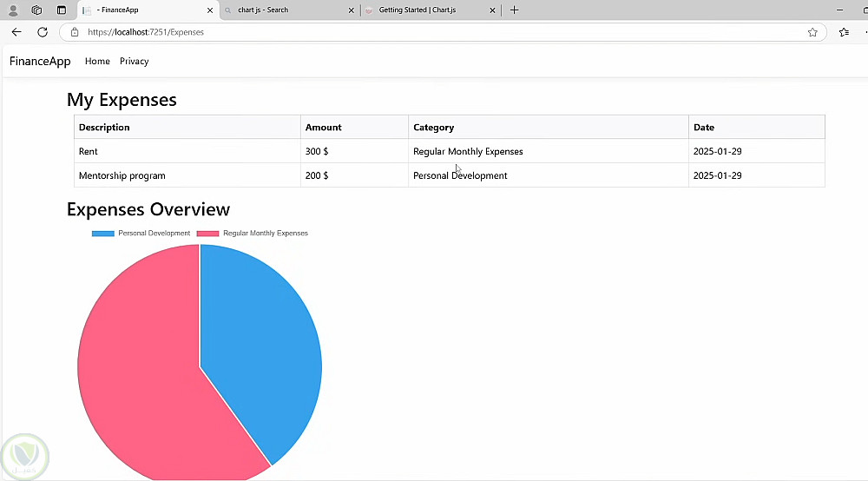Open the Home nav link
This screenshot has width=868, height=481.
click(x=97, y=62)
